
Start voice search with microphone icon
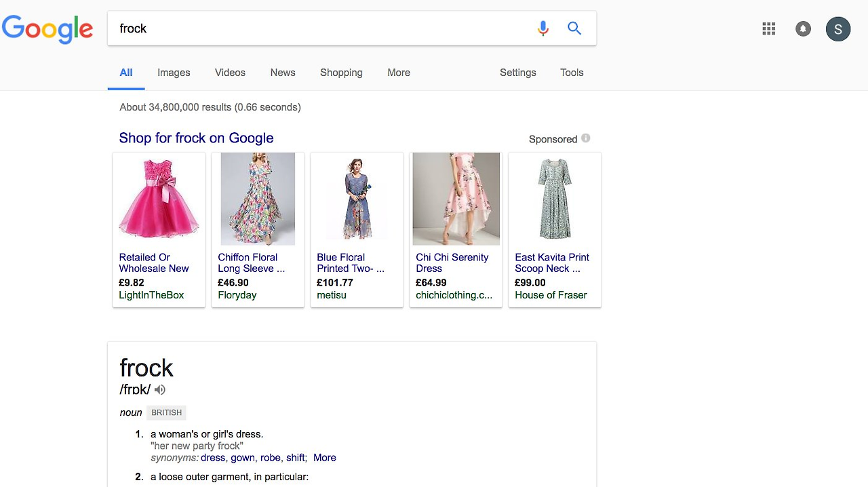click(x=542, y=28)
